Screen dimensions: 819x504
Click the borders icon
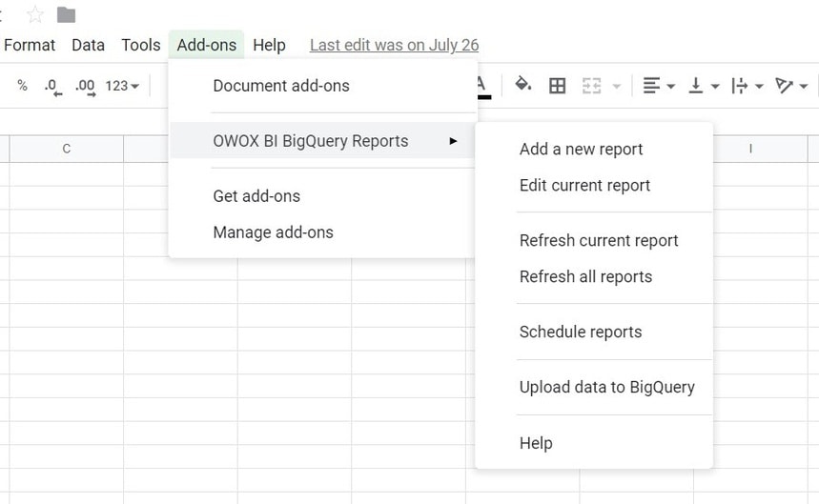click(x=558, y=86)
